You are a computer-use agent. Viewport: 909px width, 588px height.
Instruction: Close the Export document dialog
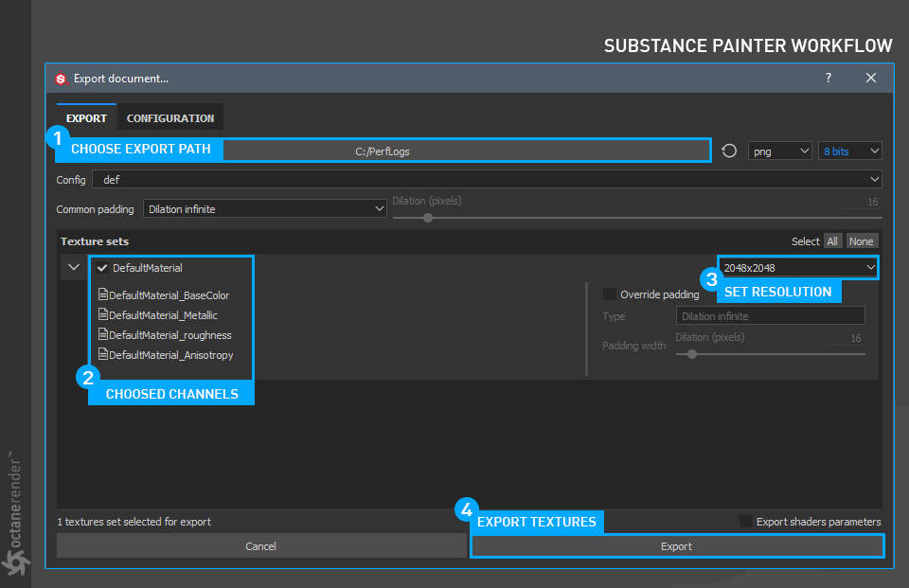871,78
